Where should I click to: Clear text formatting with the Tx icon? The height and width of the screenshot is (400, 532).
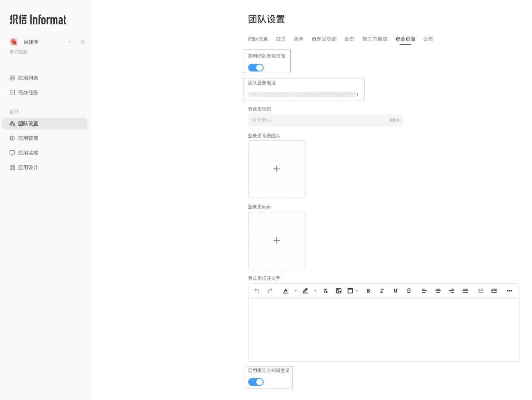pos(325,291)
